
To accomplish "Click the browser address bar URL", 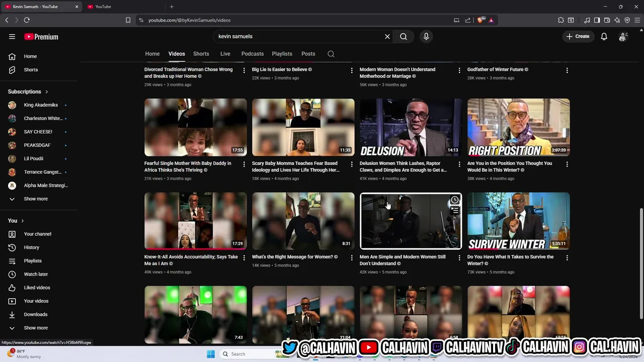I will pyautogui.click(x=189, y=20).
